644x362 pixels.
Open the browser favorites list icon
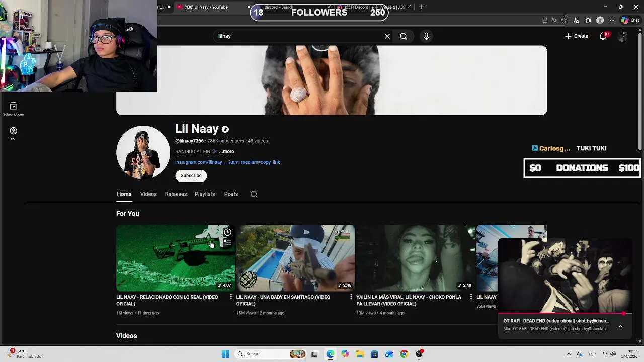(x=588, y=20)
